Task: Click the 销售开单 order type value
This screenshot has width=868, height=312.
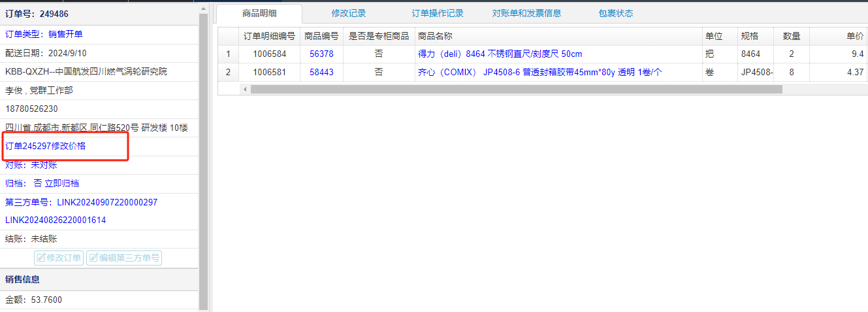Action: point(65,34)
